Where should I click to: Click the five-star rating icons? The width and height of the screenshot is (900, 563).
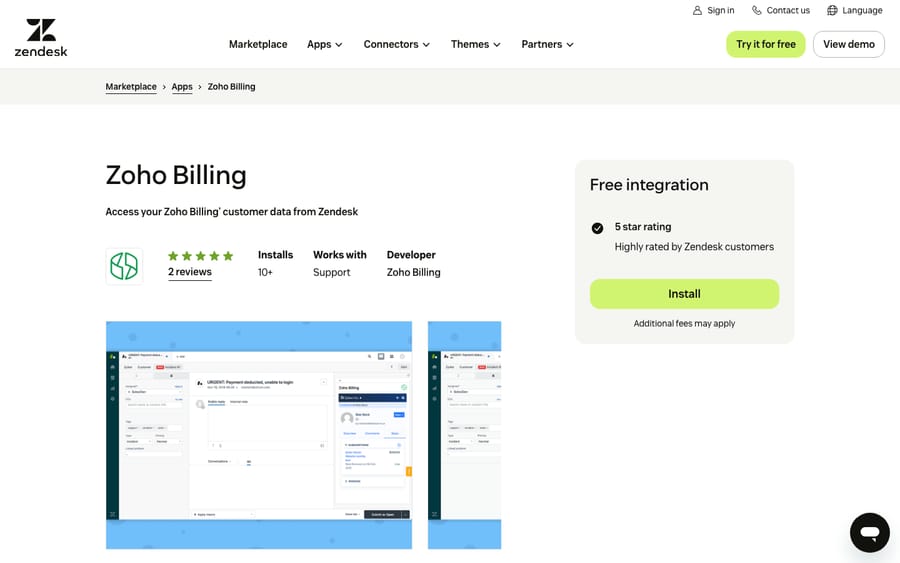(200, 256)
